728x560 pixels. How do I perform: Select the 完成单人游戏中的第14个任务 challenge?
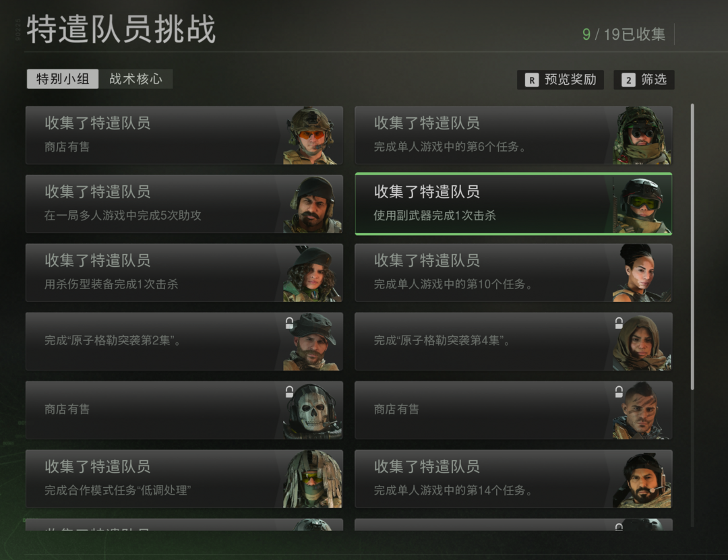point(514,478)
